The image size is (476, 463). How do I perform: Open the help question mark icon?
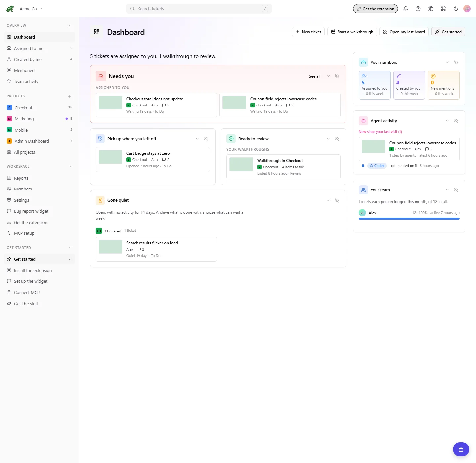point(418,9)
